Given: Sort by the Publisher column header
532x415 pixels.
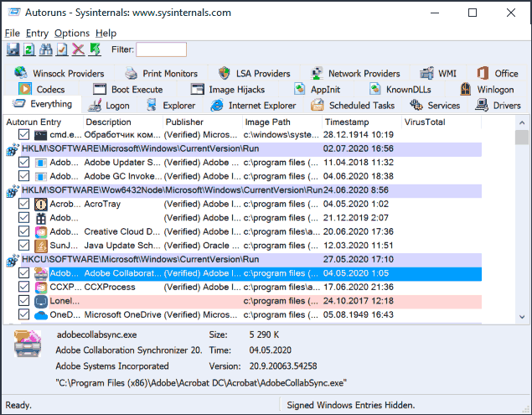Looking at the screenshot, I should point(203,122).
